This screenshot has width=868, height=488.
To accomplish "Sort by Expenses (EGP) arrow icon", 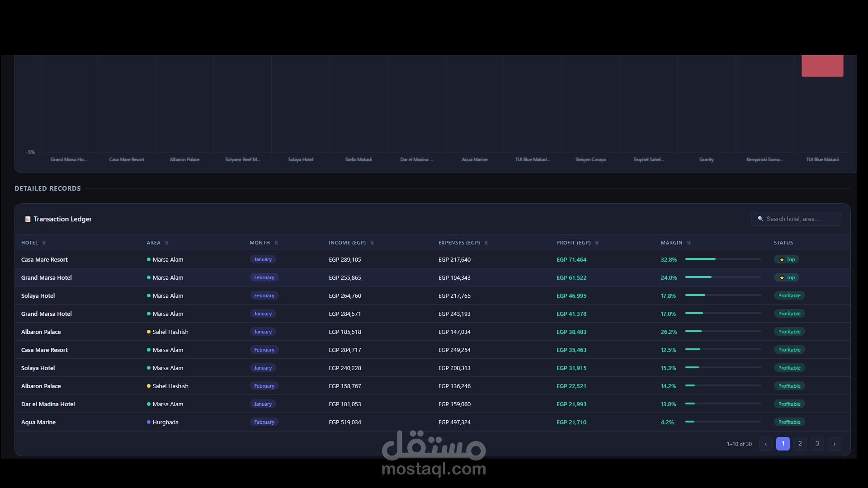I will 486,243.
